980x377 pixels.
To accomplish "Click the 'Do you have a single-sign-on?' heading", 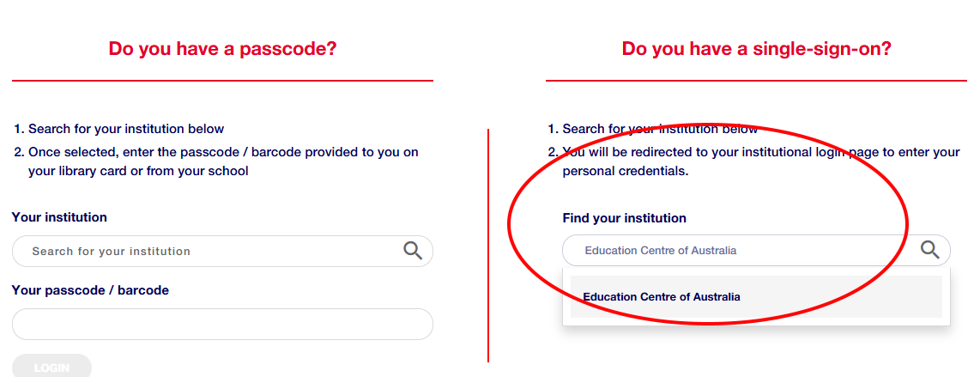I will [x=756, y=49].
